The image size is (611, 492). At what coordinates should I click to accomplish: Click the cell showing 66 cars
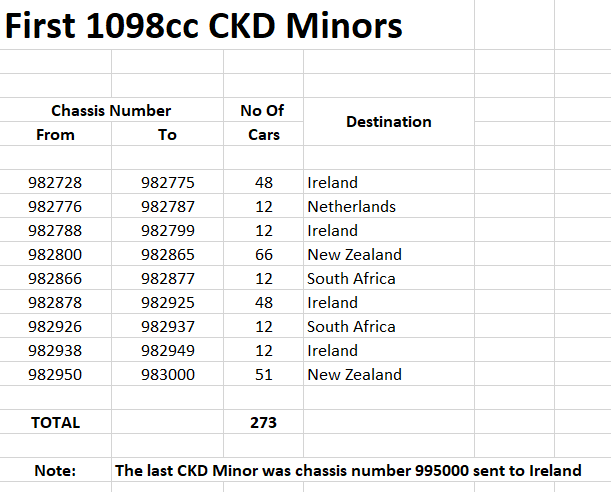point(263,254)
